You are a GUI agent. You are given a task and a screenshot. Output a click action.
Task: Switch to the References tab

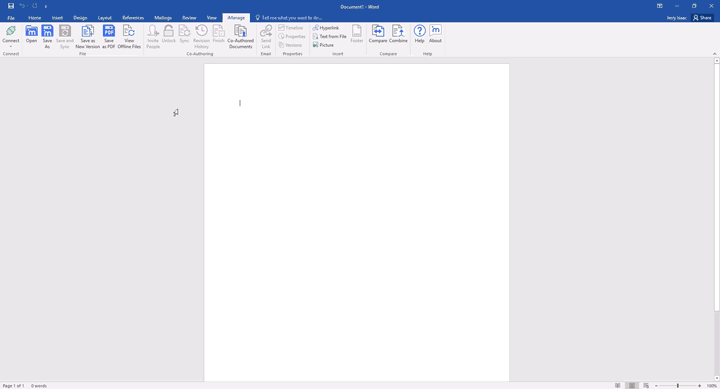[133, 18]
